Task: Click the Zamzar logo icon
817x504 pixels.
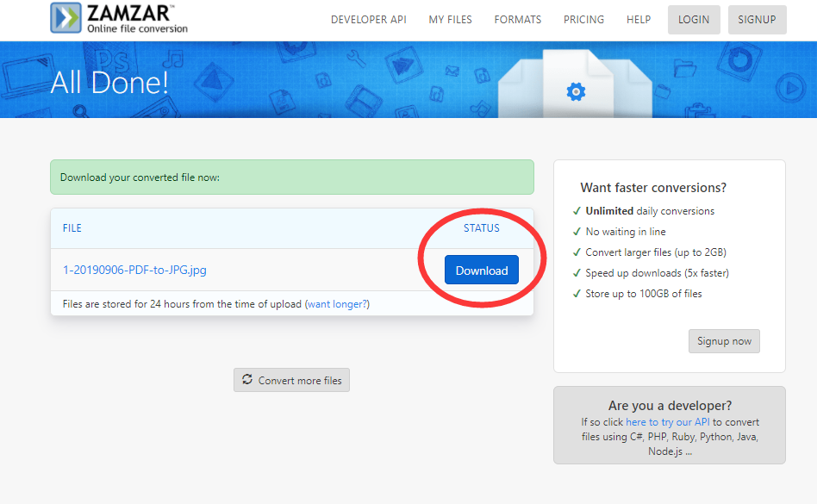Action: [65, 18]
